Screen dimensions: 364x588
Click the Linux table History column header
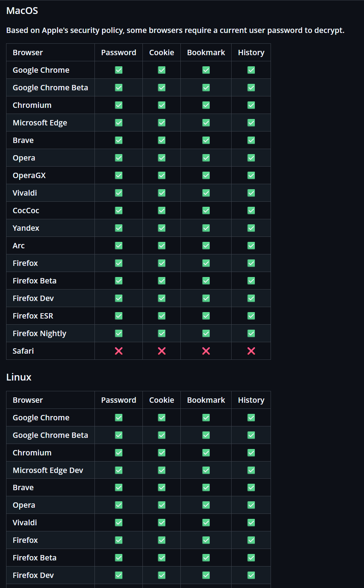pos(251,400)
